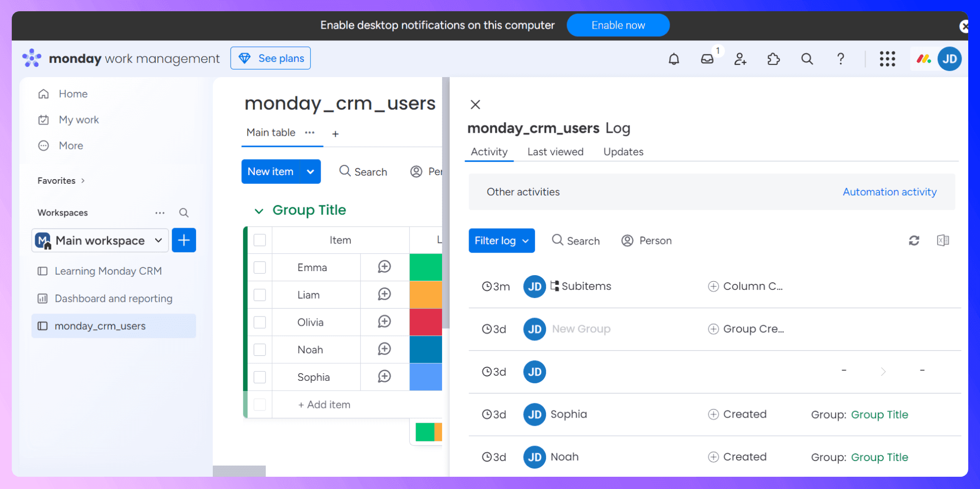980x489 pixels.
Task: Switch to the Updates tab
Action: point(623,152)
